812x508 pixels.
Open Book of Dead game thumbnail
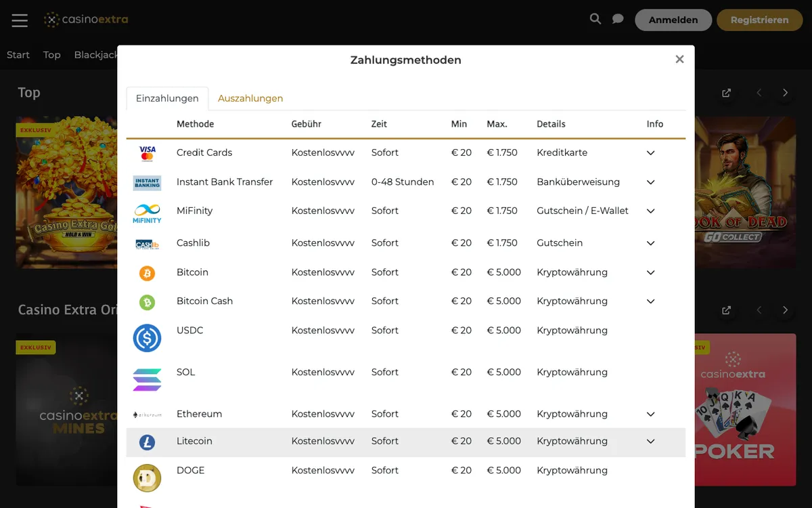(745, 192)
